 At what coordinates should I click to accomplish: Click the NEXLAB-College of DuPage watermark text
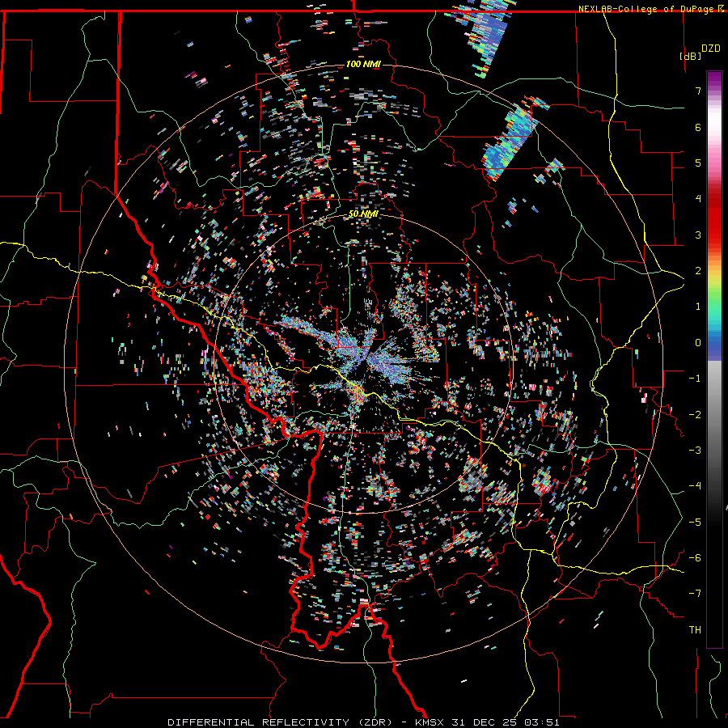coord(650,9)
